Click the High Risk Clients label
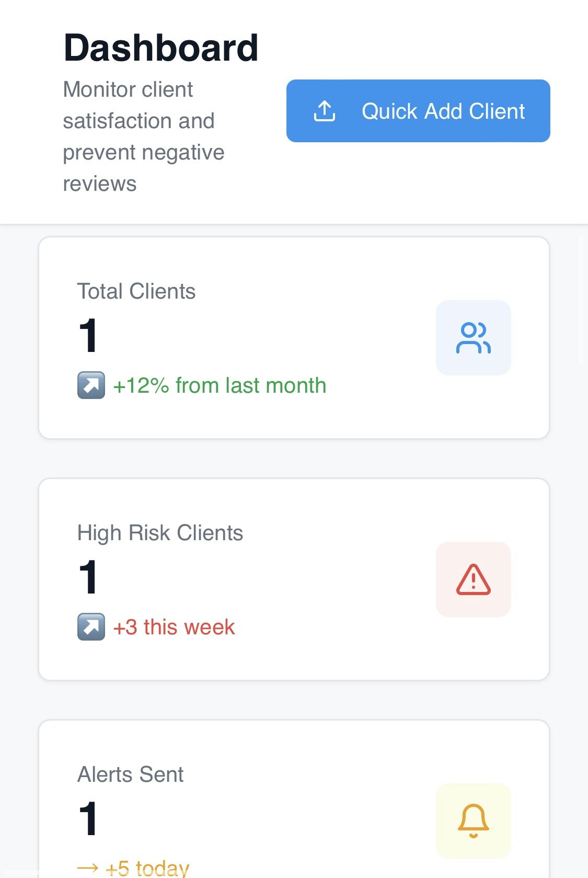Viewport: 588px width, 878px height. [x=160, y=533]
